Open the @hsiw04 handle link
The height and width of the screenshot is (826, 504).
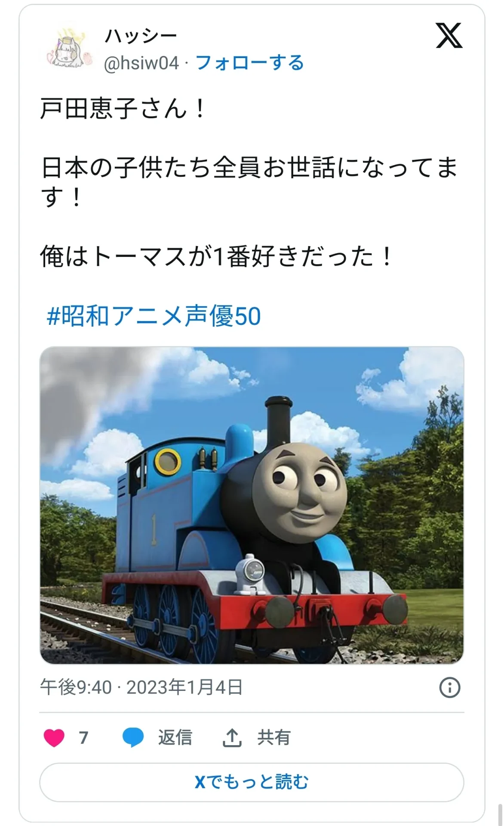pos(141,63)
